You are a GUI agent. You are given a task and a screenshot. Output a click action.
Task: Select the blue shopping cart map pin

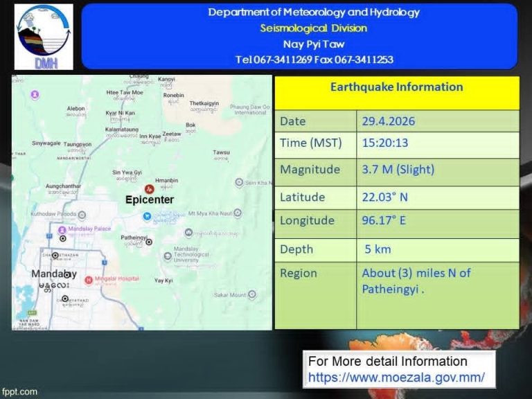(147, 216)
